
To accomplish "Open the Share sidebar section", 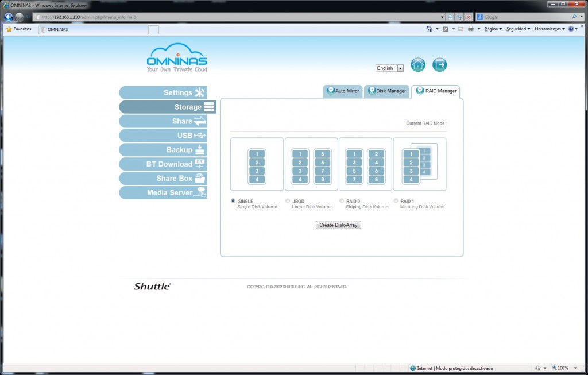I will coord(163,121).
